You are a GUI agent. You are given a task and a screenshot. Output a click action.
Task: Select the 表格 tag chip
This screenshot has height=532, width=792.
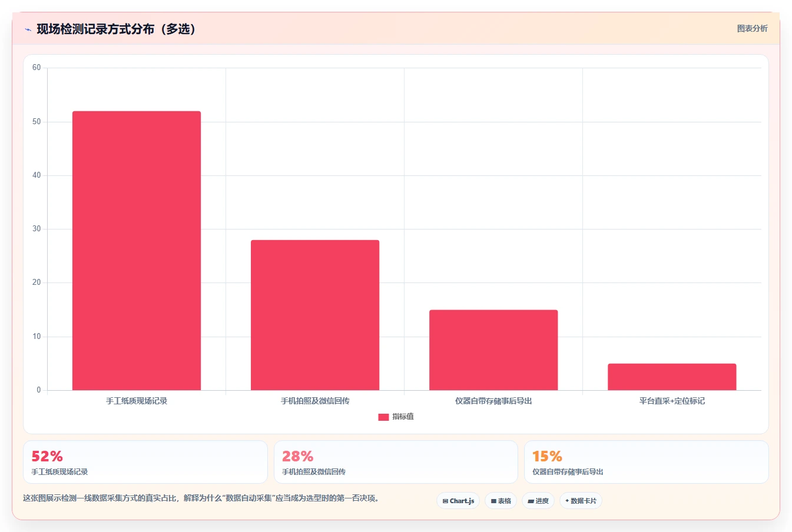(501, 501)
